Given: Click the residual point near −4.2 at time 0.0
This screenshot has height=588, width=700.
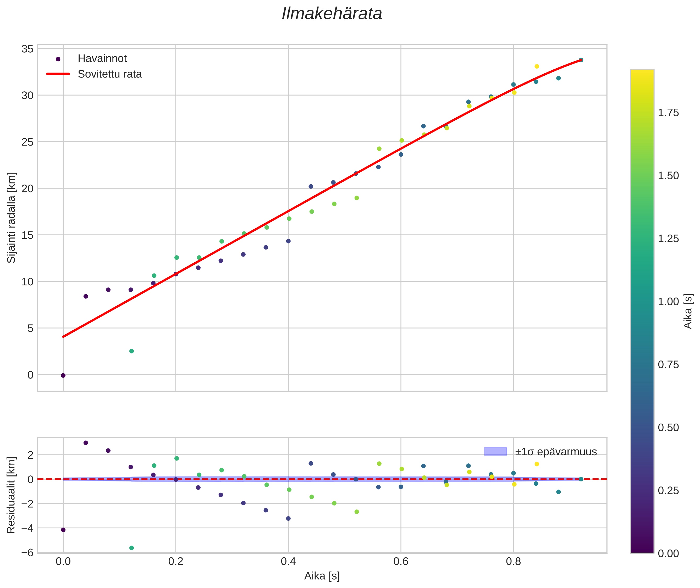Looking at the screenshot, I should click(63, 530).
